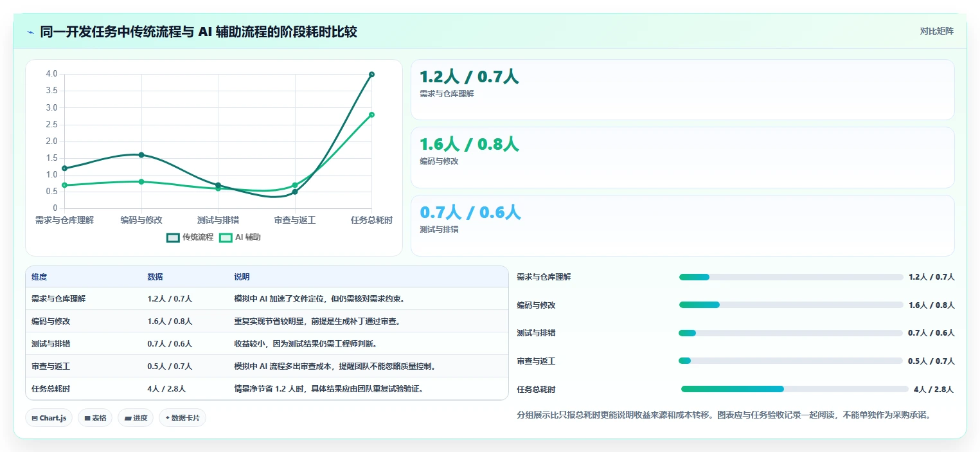Viewport: 980px width, 452px height.
Task: Click the 1.2人 / 0.7人 data card
Action: (682, 90)
